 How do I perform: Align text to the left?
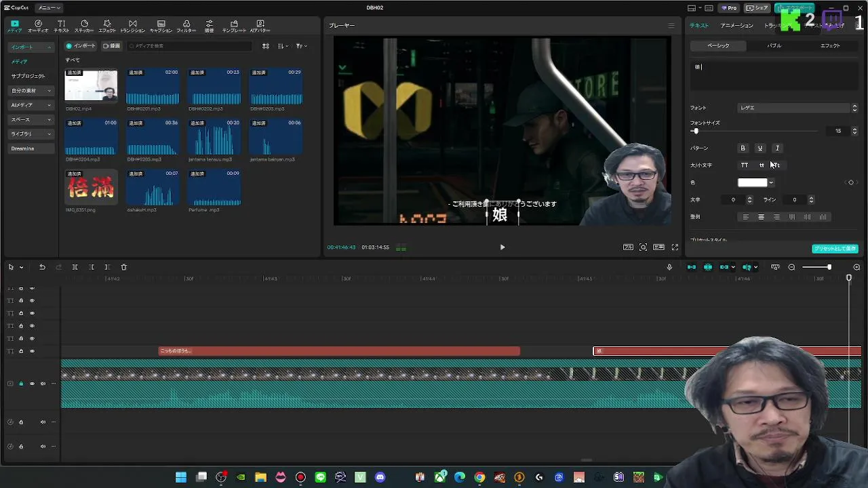(745, 217)
